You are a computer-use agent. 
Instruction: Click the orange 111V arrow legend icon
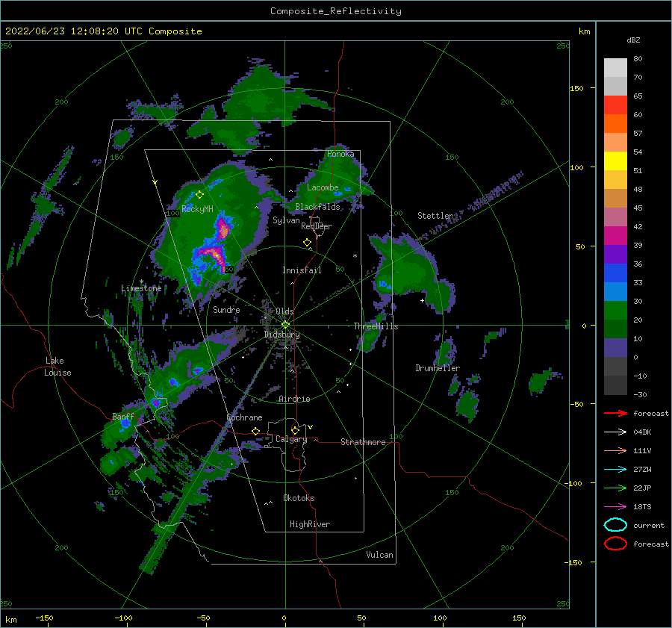point(615,450)
